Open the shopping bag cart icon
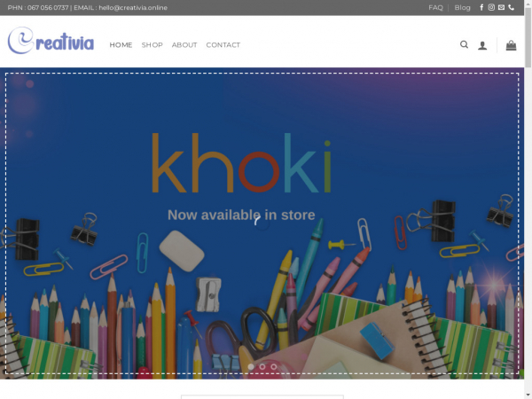532x399 pixels. [511, 45]
